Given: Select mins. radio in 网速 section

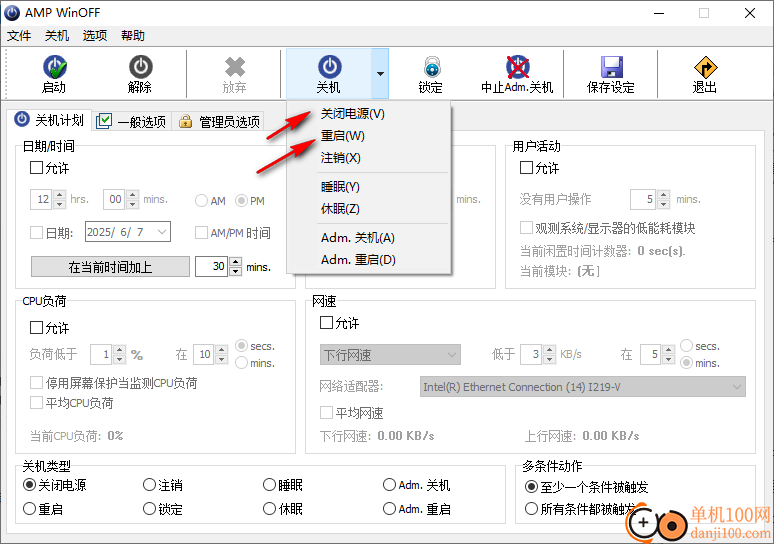Looking at the screenshot, I should click(687, 363).
